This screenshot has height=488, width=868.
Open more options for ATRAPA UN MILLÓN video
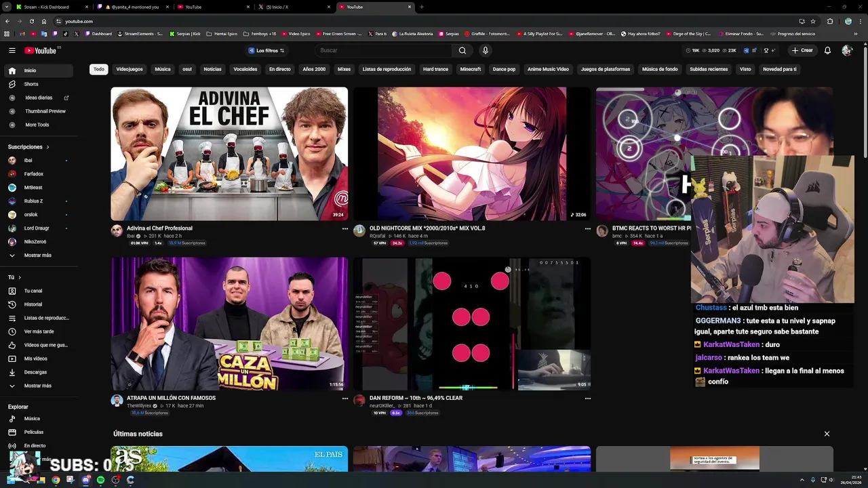coord(344,399)
